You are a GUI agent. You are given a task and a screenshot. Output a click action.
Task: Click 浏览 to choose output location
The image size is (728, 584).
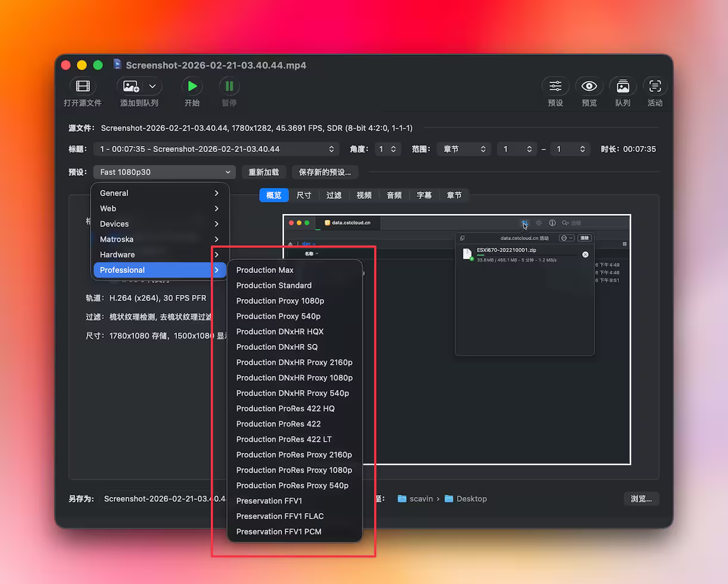[x=641, y=499]
